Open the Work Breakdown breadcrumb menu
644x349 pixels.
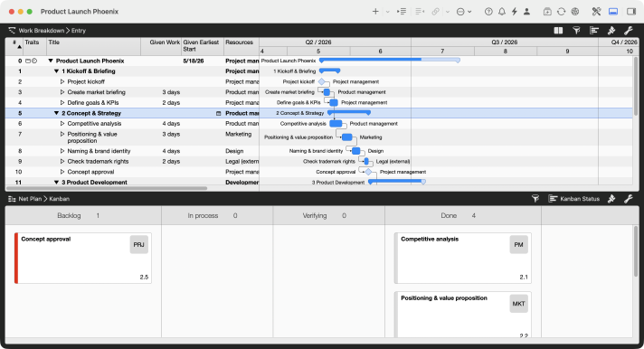(x=42, y=31)
